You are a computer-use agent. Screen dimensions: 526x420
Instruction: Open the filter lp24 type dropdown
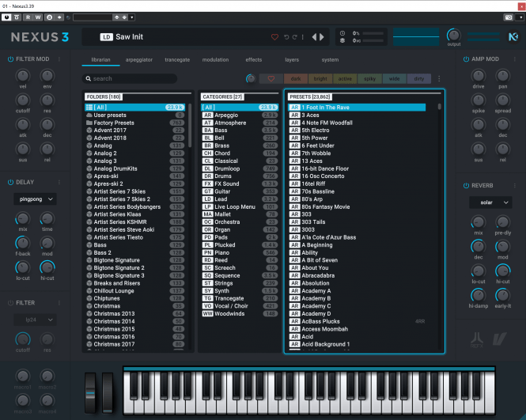pyautogui.click(x=36, y=320)
